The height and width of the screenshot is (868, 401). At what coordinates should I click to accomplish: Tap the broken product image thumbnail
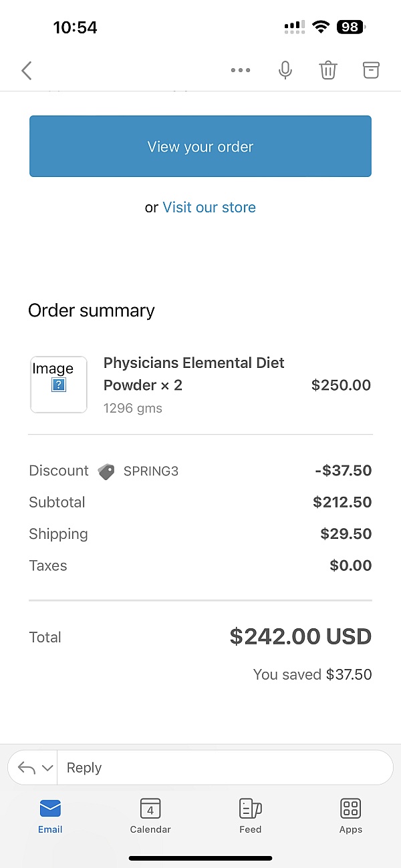click(x=59, y=385)
